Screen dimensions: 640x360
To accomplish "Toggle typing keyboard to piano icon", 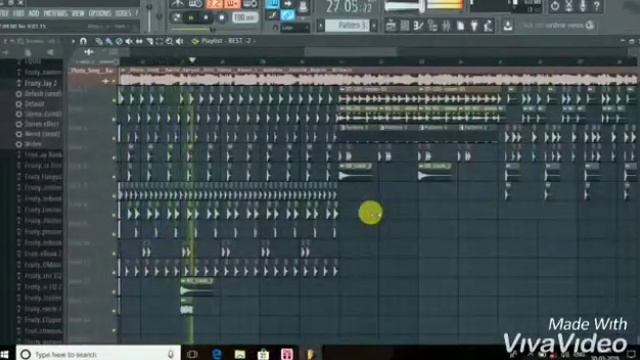I will coord(272,4).
